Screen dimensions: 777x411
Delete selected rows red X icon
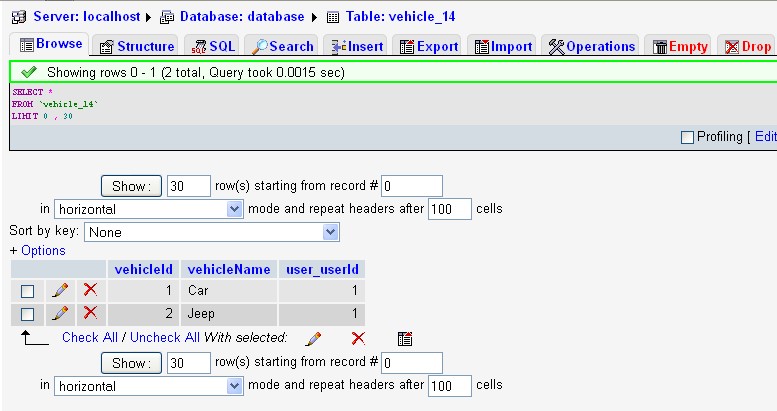358,339
